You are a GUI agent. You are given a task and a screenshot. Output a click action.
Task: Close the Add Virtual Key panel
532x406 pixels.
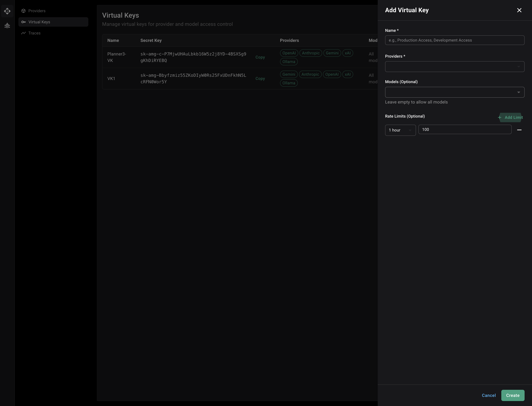[519, 10]
